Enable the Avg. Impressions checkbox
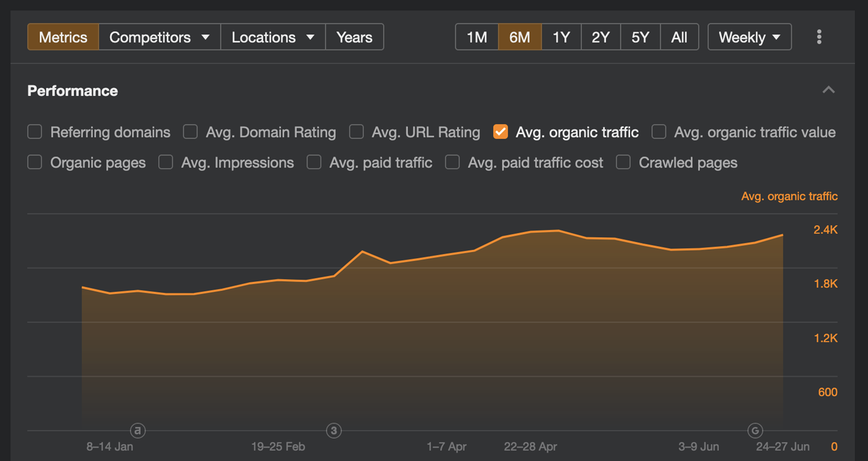868x461 pixels. tap(166, 162)
